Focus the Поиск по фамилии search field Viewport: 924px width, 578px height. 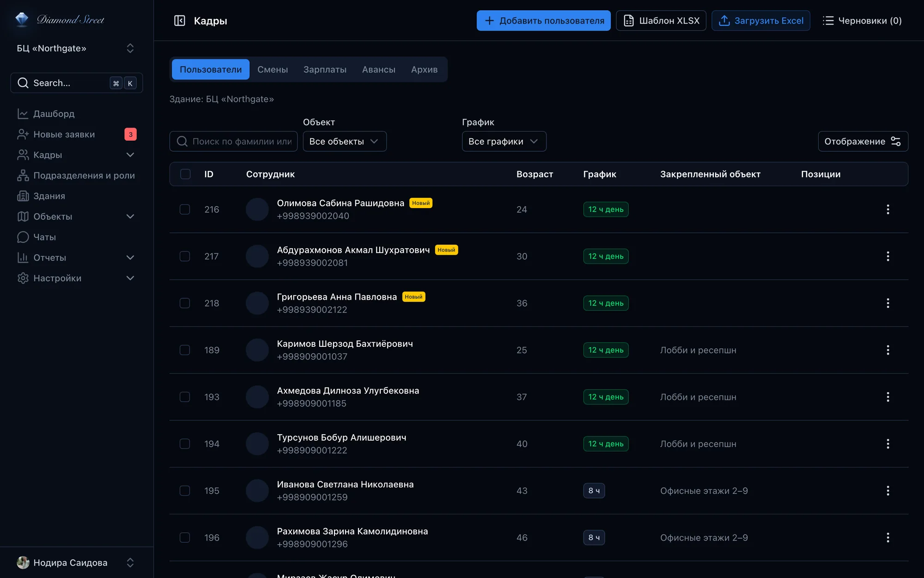coord(234,141)
